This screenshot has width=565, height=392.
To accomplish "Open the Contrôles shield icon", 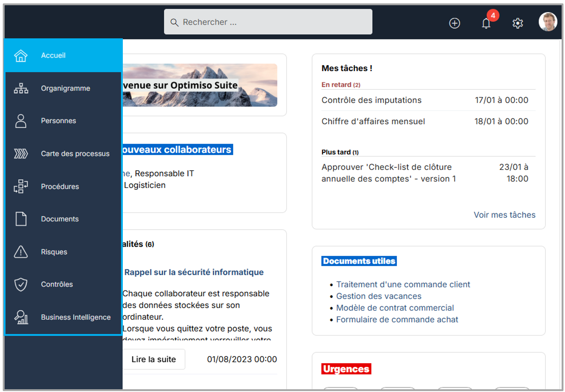I will click(21, 284).
